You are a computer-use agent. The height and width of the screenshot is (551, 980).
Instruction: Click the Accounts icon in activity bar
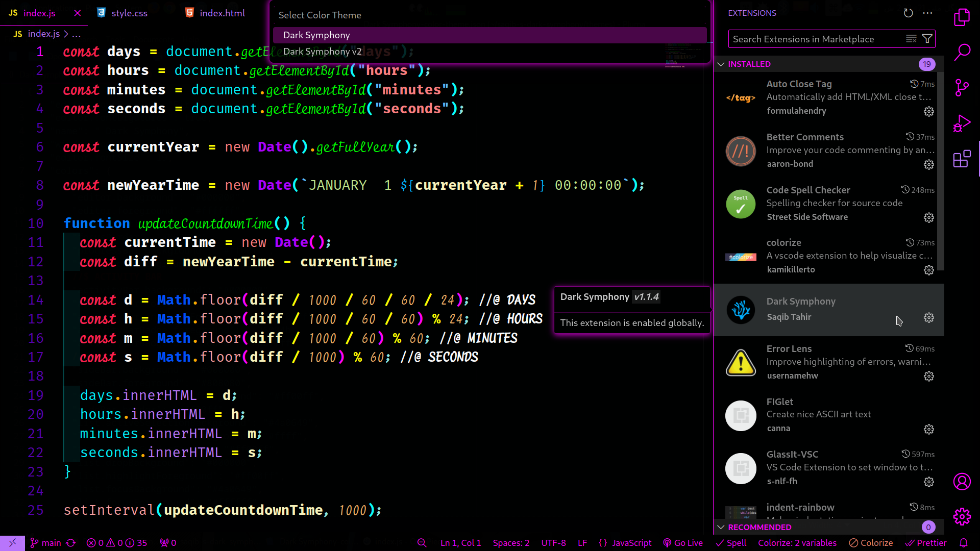click(962, 482)
